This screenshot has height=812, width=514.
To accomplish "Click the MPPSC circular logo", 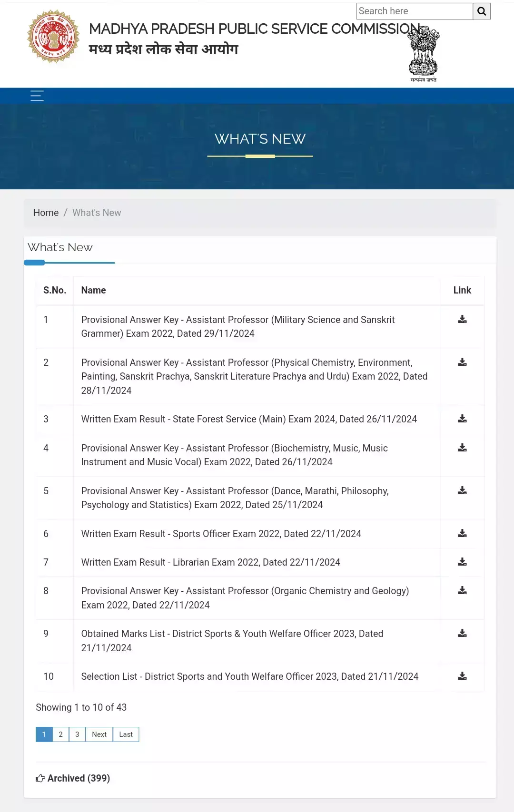I will [53, 37].
